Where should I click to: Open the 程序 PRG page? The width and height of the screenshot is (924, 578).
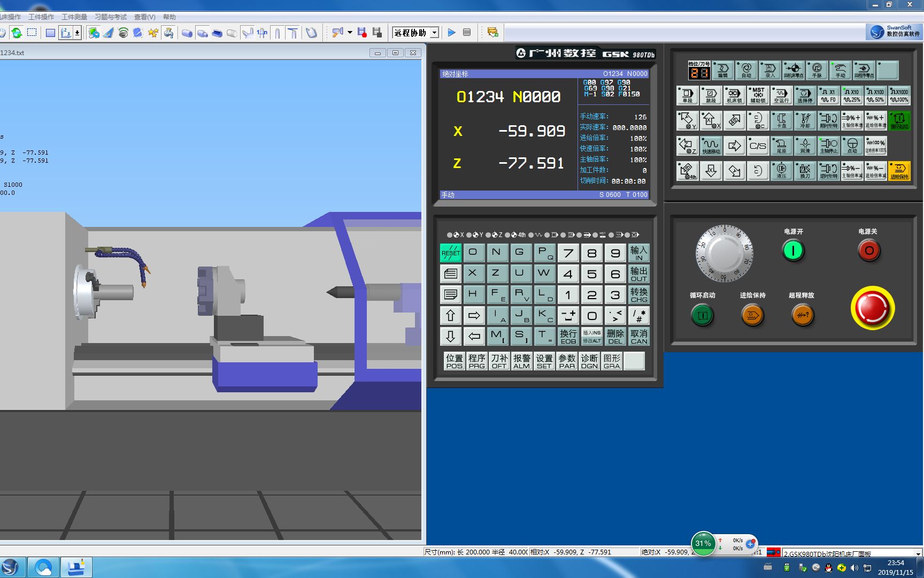click(476, 361)
